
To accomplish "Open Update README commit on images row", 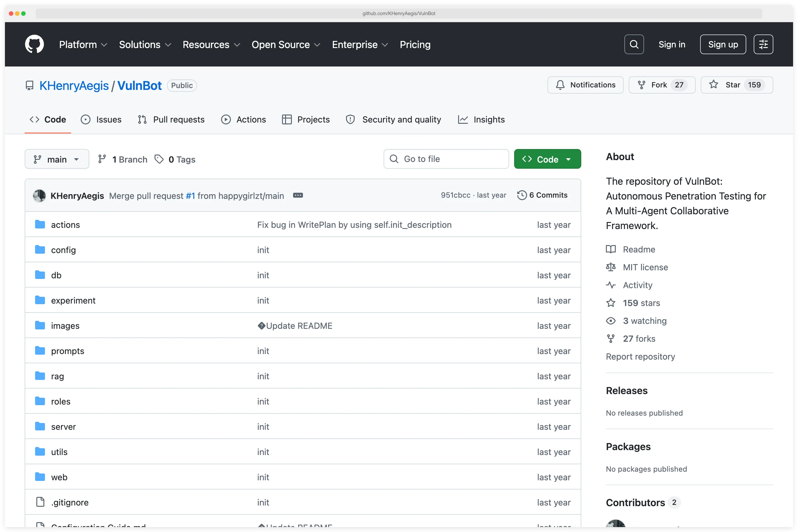I will 295,326.
